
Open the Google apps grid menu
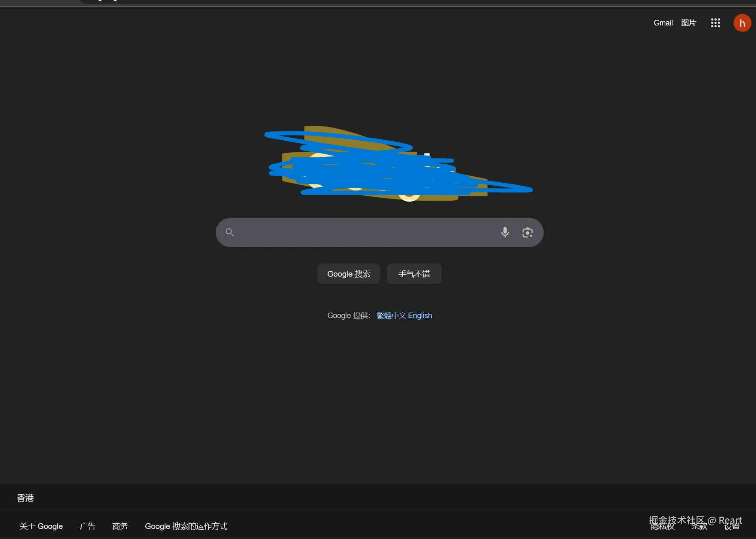pyautogui.click(x=715, y=23)
